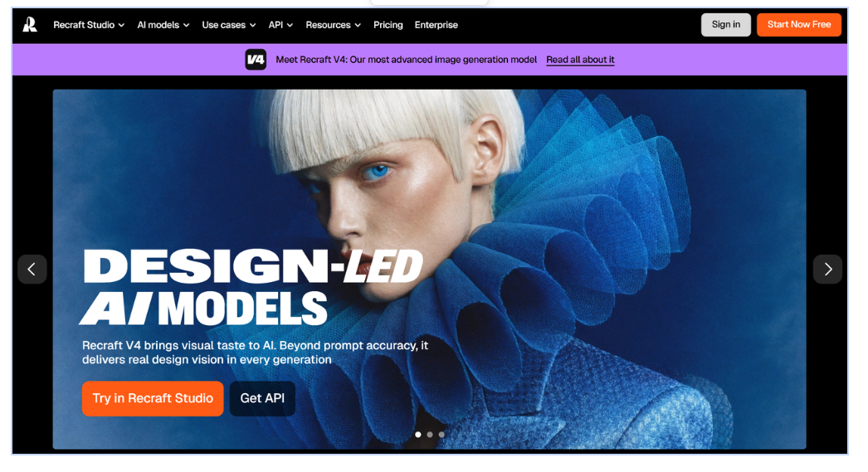Expand the Recraft Studio dropdown menu
This screenshot has width=868, height=472.
[x=89, y=25]
